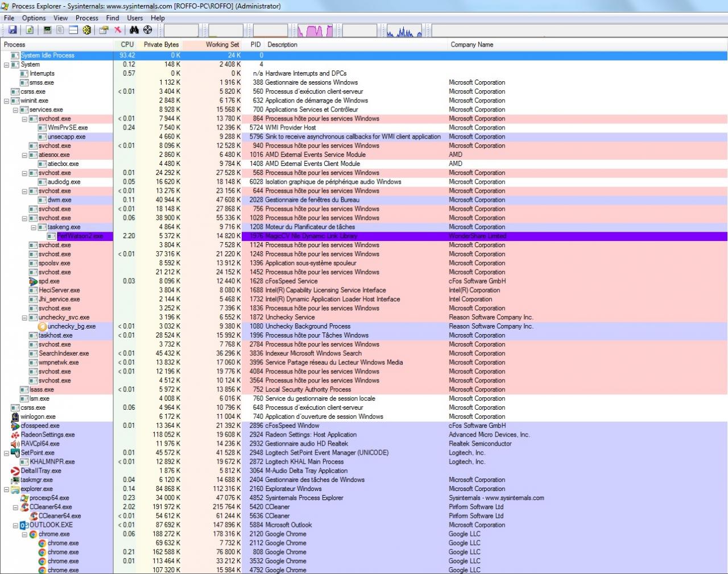728x574 pixels.
Task: Sort by the CPU column header
Action: (125, 44)
